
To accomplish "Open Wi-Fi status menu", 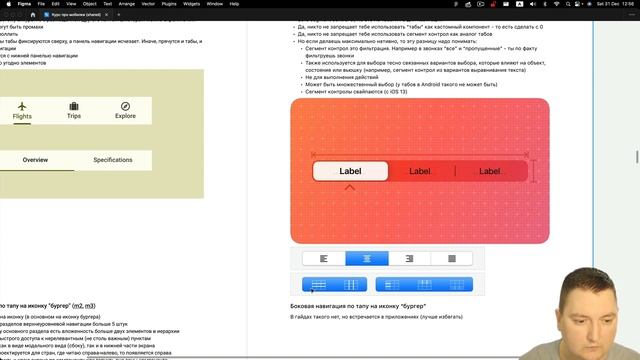I will (556, 4).
